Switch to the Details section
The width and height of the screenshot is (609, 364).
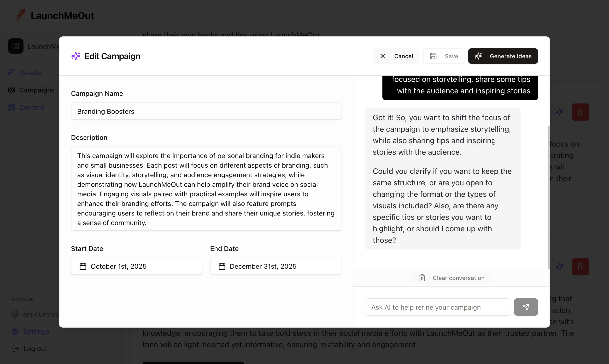pos(30,73)
